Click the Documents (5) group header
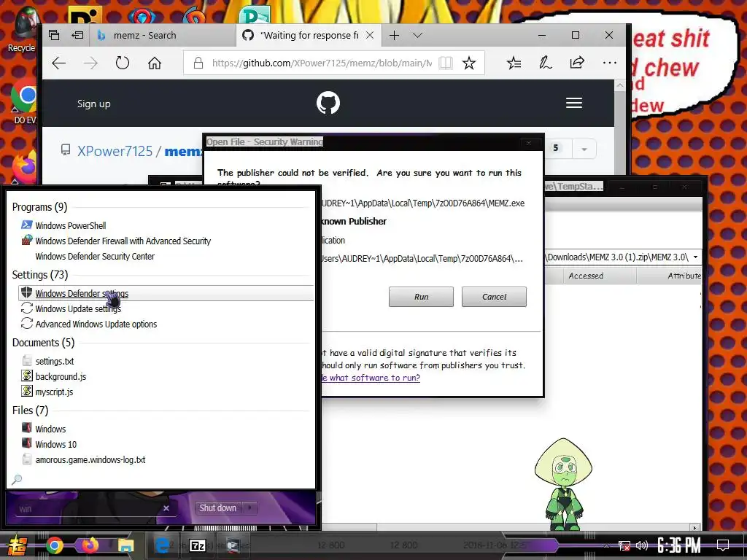The image size is (747, 560). pyautogui.click(x=43, y=343)
